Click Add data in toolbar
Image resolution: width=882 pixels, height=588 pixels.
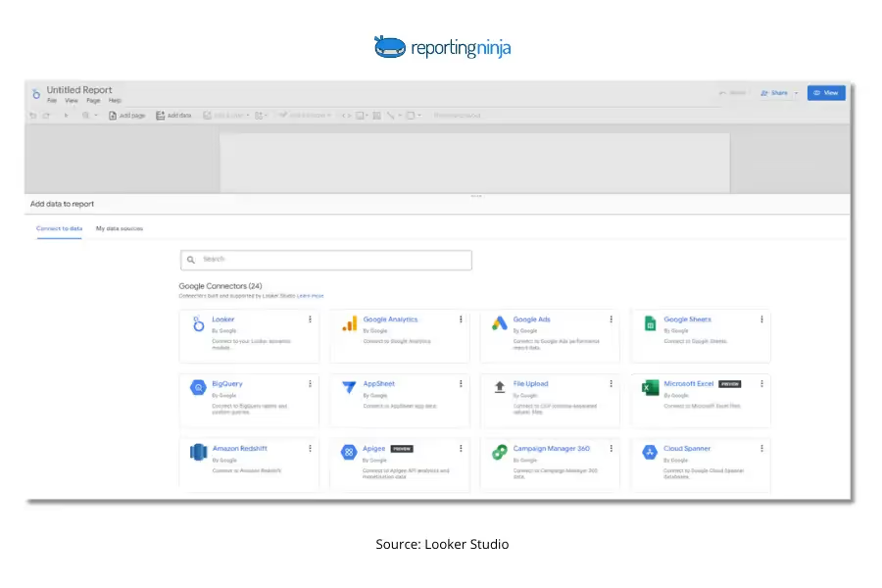coord(173,116)
